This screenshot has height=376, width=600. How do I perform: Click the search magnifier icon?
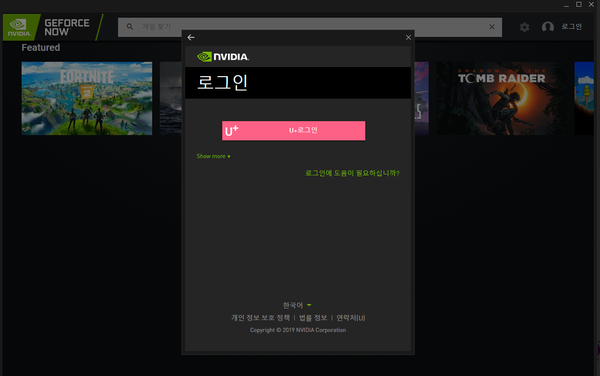[x=130, y=27]
